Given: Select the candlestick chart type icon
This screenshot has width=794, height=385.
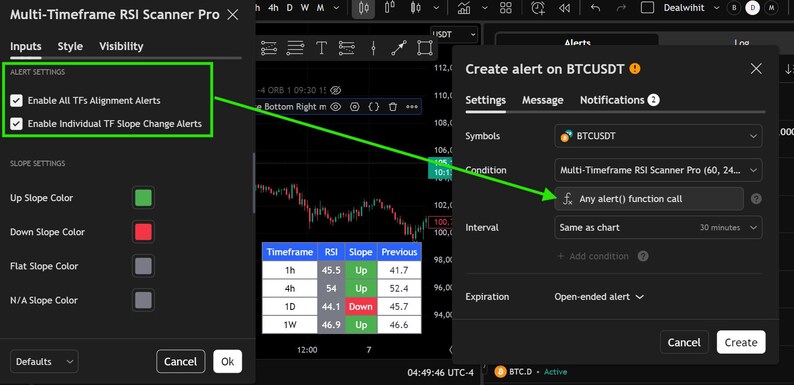Looking at the screenshot, I should point(364,8).
